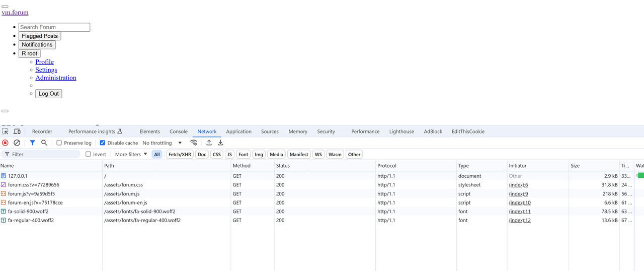Image resolution: width=644 pixels, height=271 pixels.
Task: Toggle the device toolbar icon
Action: point(17,131)
